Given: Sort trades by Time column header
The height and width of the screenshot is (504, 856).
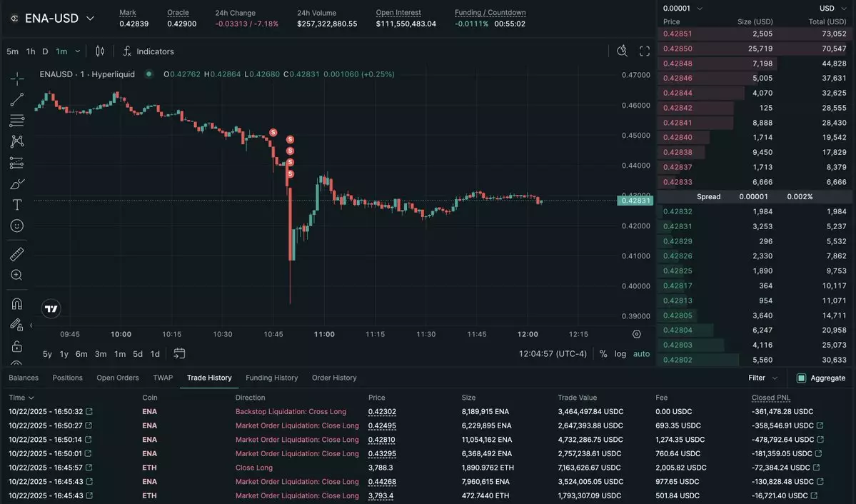Looking at the screenshot, I should pos(21,398).
